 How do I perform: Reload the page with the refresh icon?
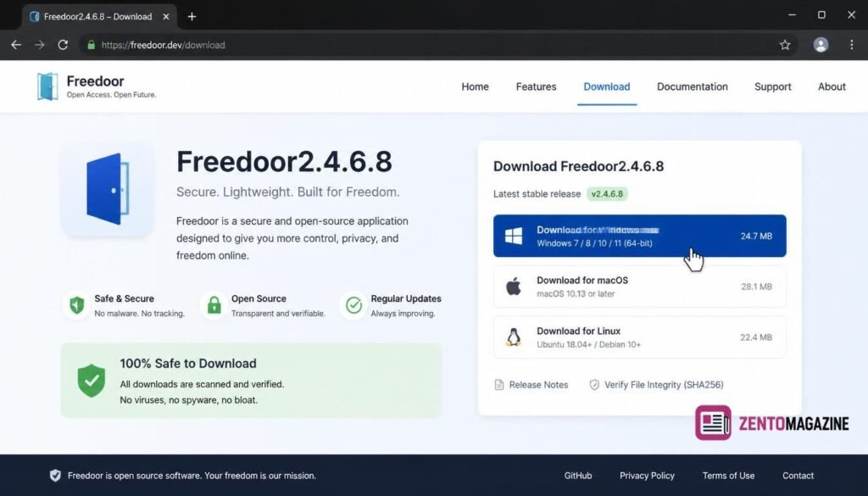[63, 45]
